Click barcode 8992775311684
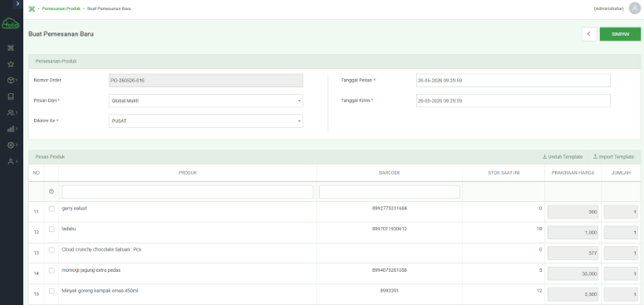This screenshot has height=305, width=644. coord(390,209)
